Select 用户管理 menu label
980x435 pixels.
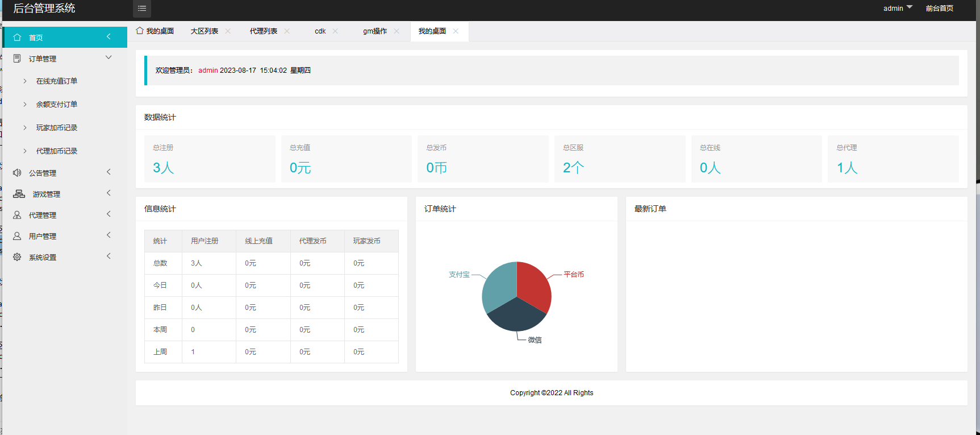pyautogui.click(x=43, y=237)
